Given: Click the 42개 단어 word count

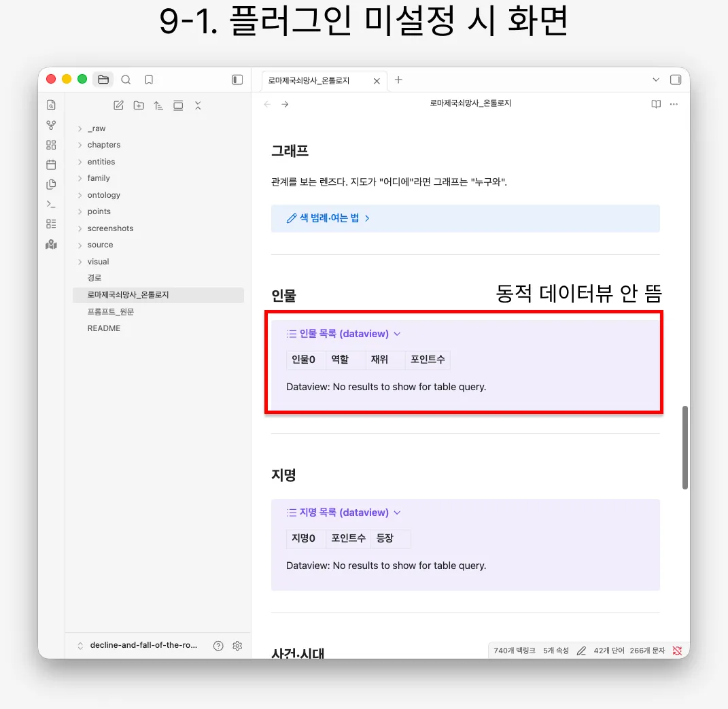Looking at the screenshot, I should pyautogui.click(x=609, y=651).
